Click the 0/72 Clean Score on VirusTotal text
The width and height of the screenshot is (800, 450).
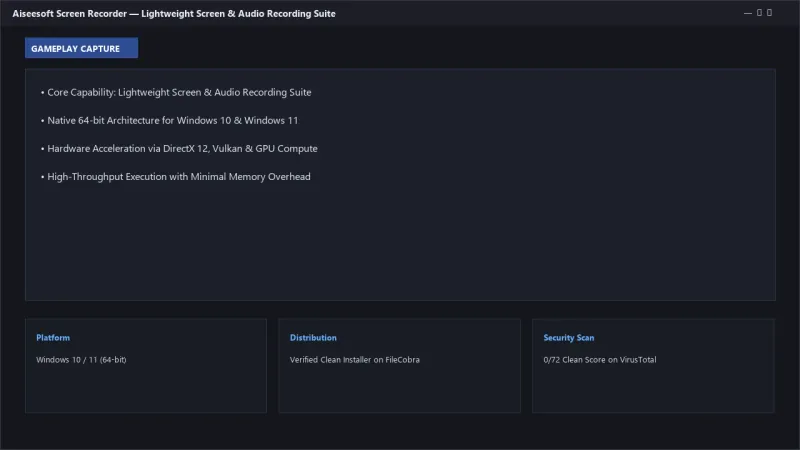pyautogui.click(x=600, y=360)
